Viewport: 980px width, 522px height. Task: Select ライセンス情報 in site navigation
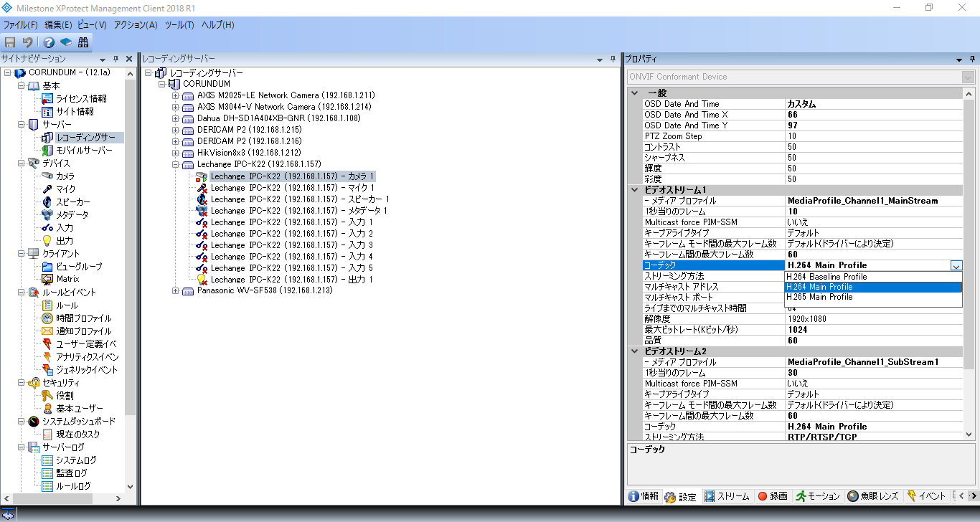click(x=81, y=99)
